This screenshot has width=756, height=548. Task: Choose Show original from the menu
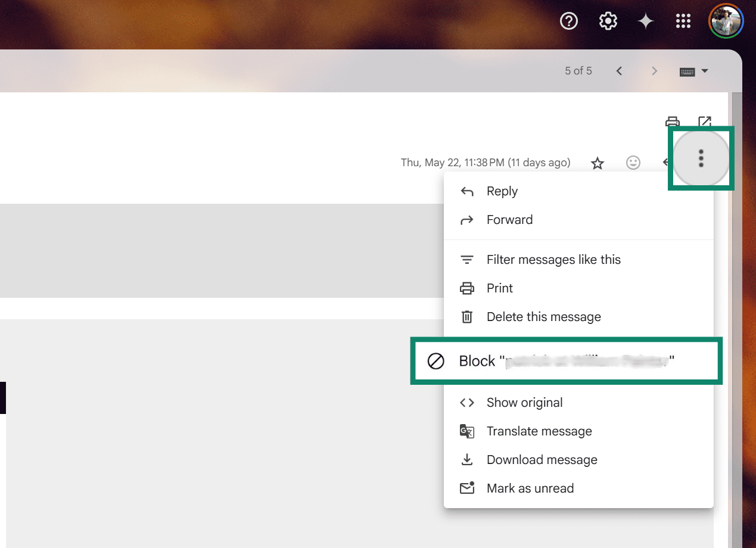524,402
